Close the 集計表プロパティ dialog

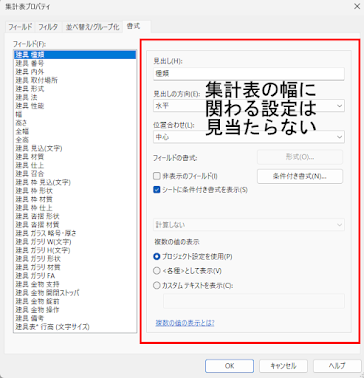click(x=357, y=7)
